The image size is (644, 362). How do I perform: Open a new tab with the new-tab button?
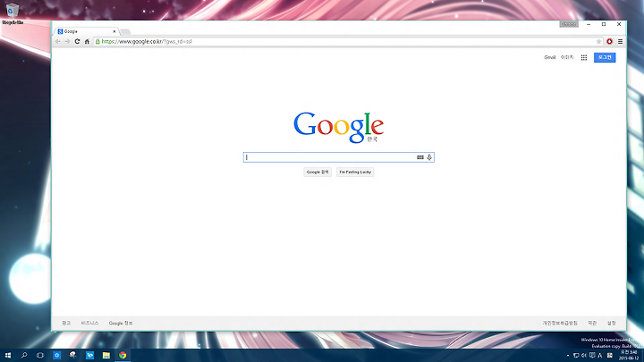125,32
